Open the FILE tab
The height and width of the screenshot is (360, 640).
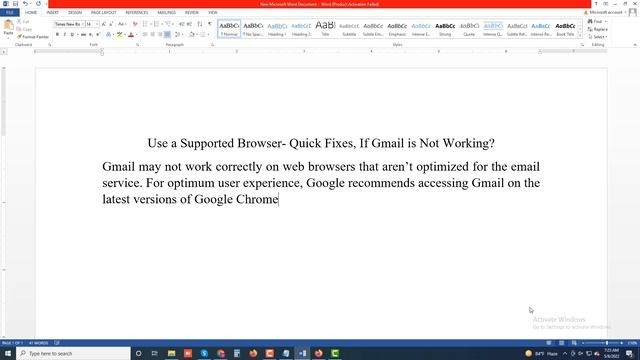[x=9, y=13]
